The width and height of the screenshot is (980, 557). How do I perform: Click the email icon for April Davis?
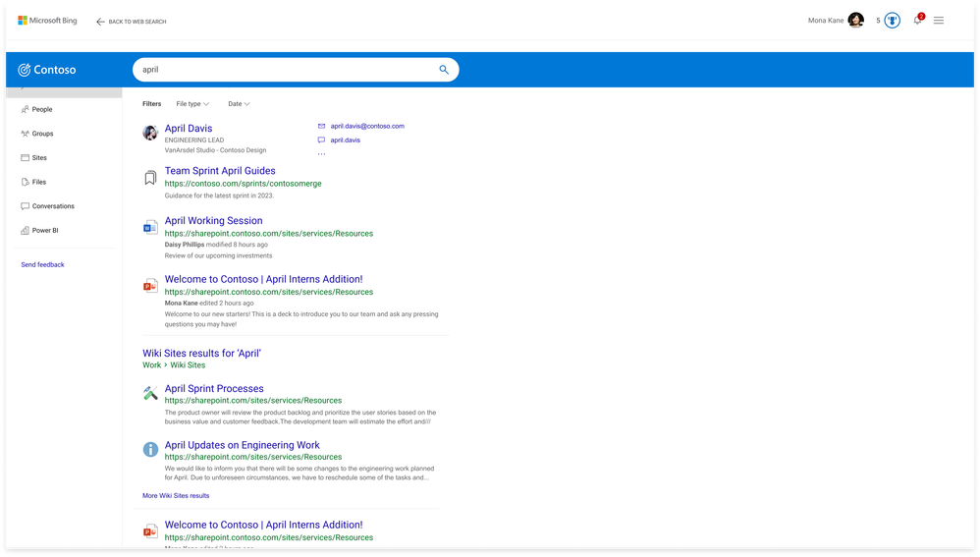click(x=321, y=127)
